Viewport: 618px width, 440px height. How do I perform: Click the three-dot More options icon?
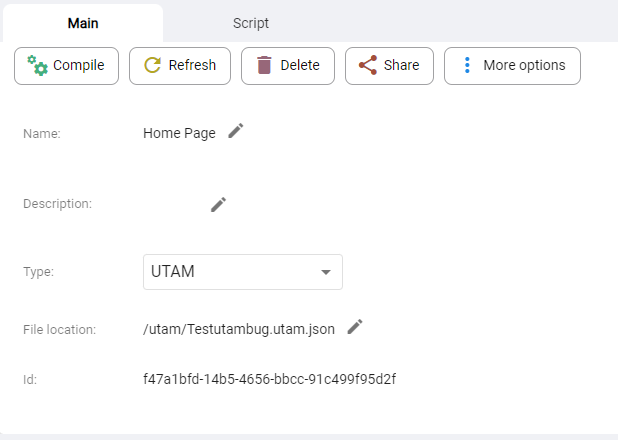point(467,65)
